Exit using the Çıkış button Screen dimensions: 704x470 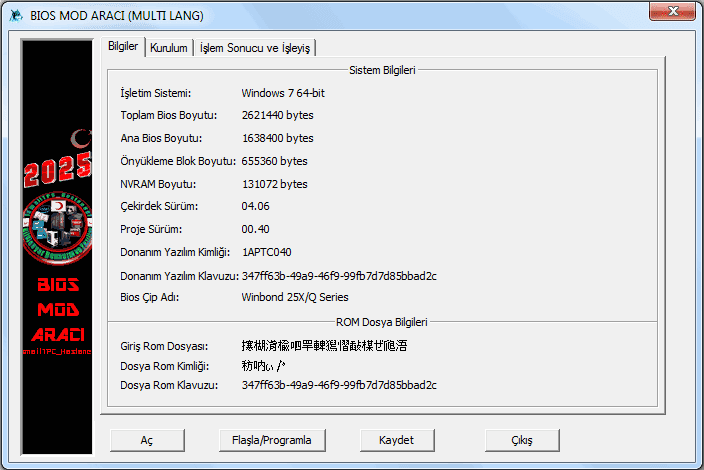522,440
